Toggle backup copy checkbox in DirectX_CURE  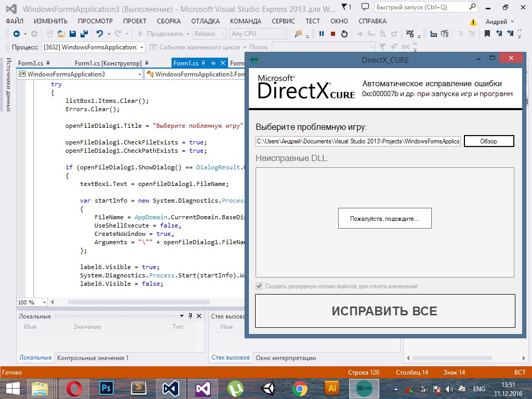259,286
